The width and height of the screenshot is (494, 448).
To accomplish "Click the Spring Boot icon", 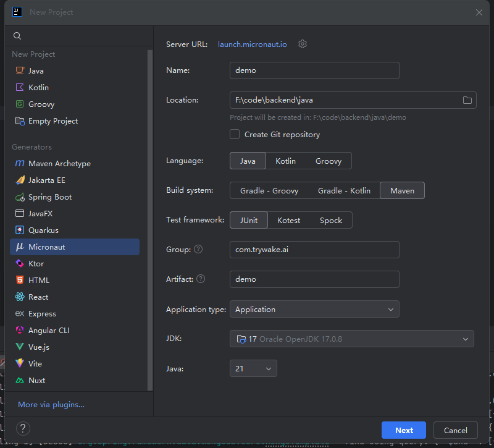I will (20, 197).
